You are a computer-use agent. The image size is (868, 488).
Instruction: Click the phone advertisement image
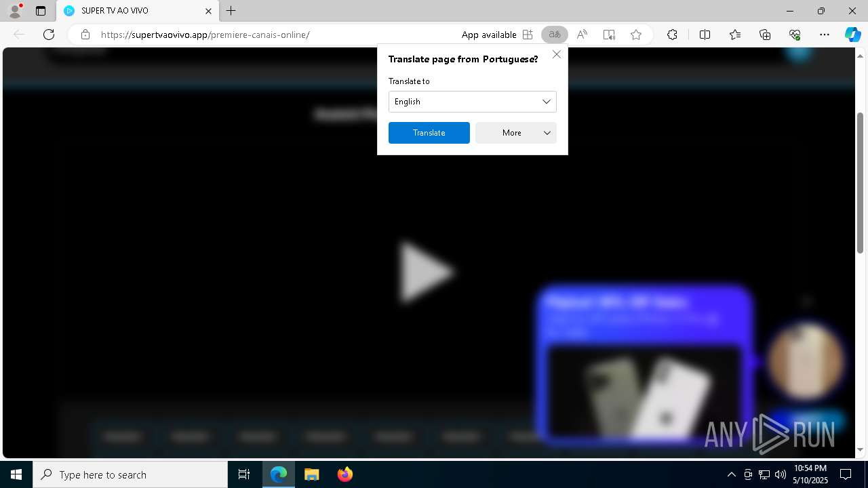tap(644, 392)
